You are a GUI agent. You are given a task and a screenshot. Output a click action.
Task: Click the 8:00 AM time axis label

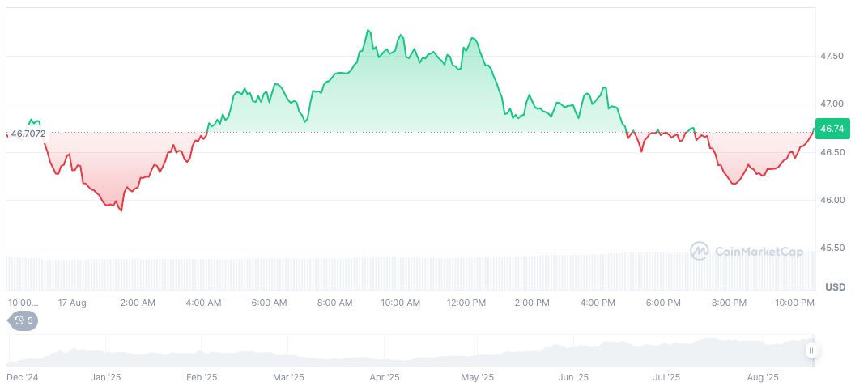[334, 303]
